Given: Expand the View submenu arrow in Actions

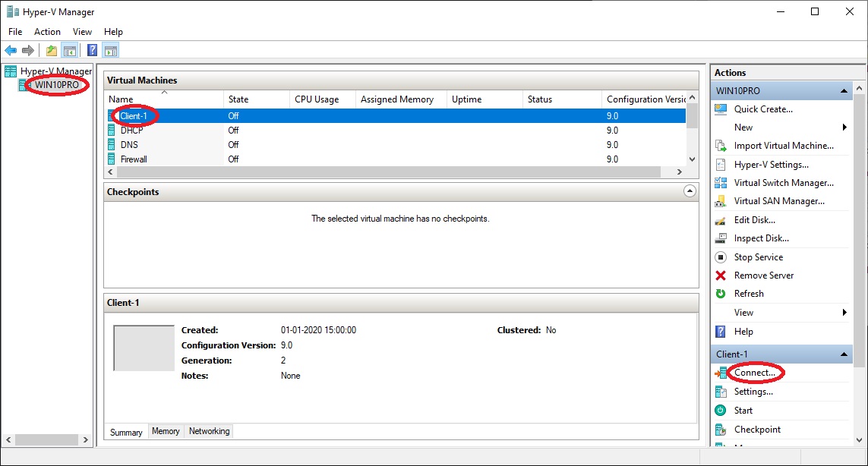Looking at the screenshot, I should click(x=844, y=313).
